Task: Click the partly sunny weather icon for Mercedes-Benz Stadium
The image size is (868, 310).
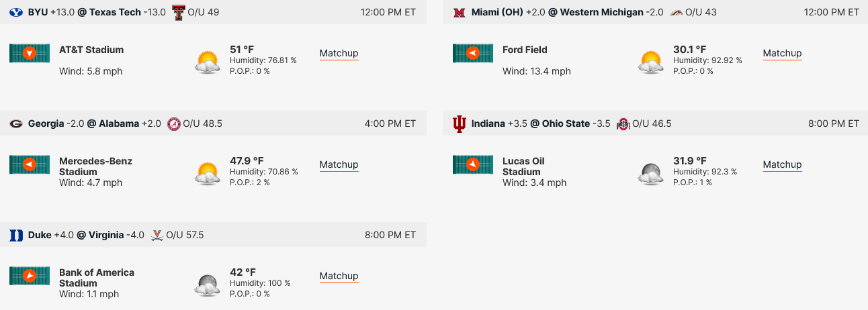Action: click(x=208, y=173)
